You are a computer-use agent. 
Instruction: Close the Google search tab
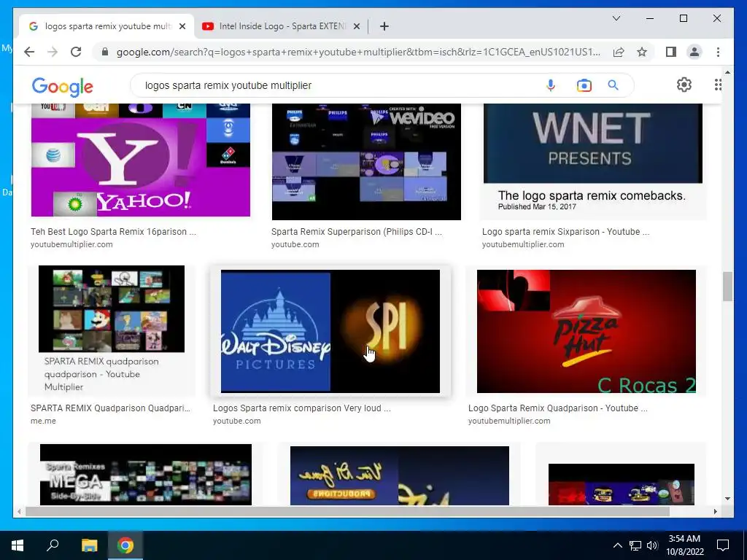[182, 26]
